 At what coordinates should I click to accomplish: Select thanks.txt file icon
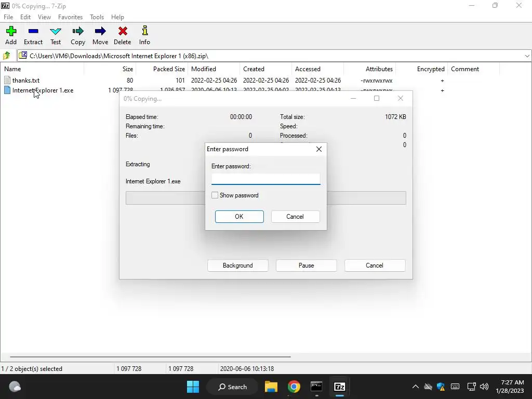(x=7, y=81)
